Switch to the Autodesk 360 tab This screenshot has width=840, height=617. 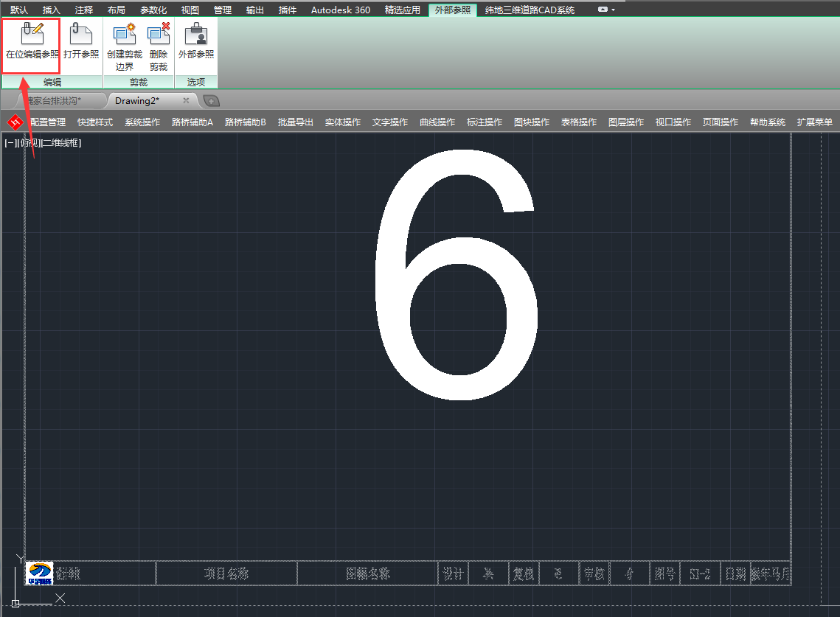tap(341, 10)
